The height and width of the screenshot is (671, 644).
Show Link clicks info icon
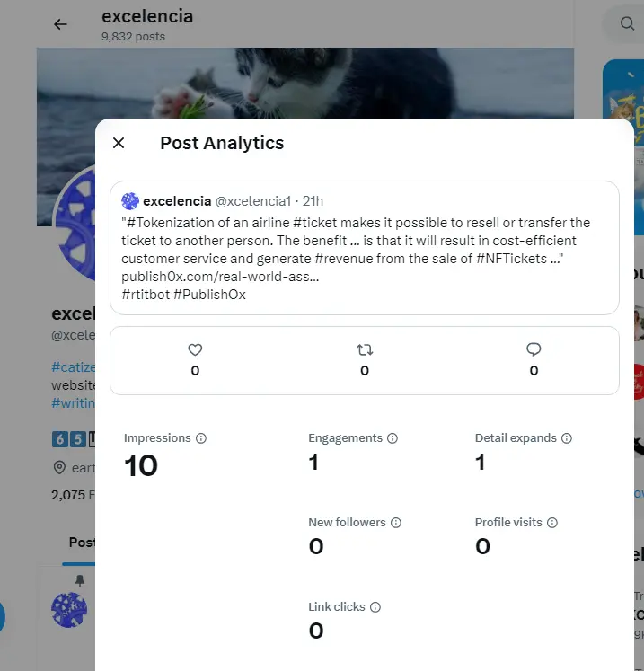click(375, 607)
